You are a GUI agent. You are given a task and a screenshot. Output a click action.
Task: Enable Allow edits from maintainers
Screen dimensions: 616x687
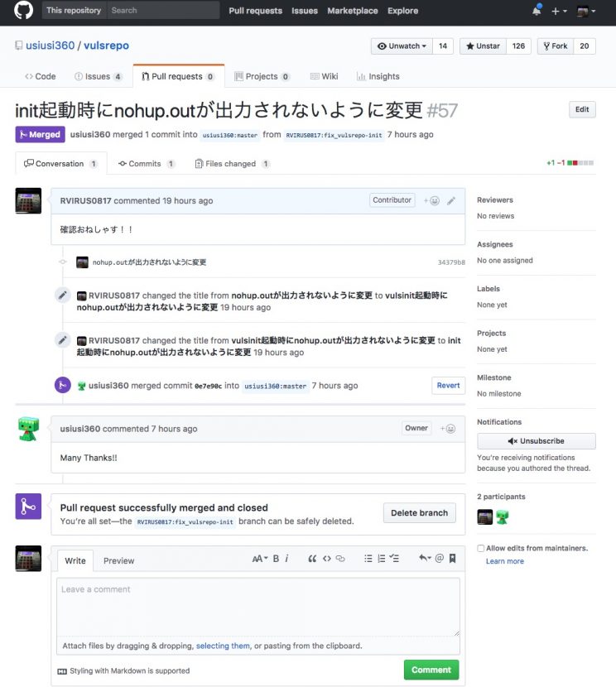[x=481, y=548]
